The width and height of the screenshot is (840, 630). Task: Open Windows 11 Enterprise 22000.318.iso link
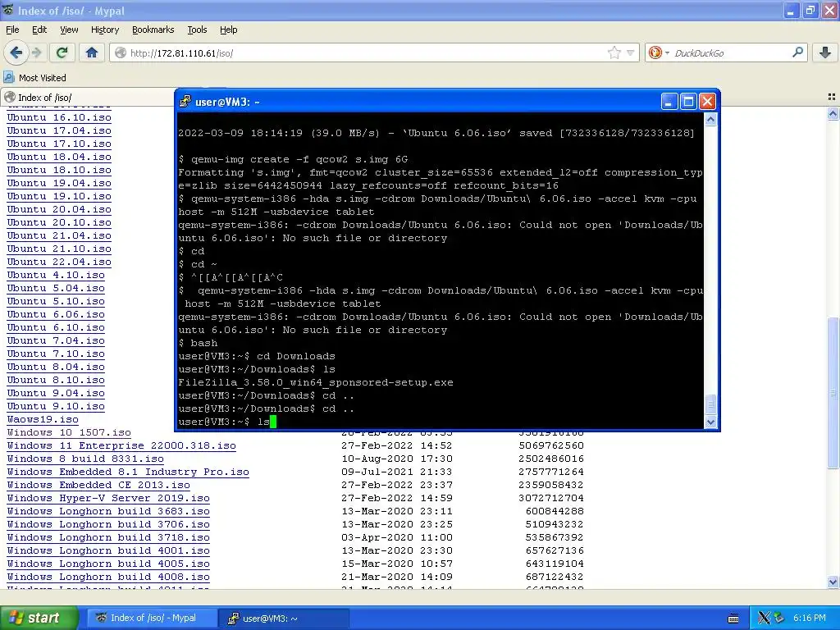click(x=121, y=445)
